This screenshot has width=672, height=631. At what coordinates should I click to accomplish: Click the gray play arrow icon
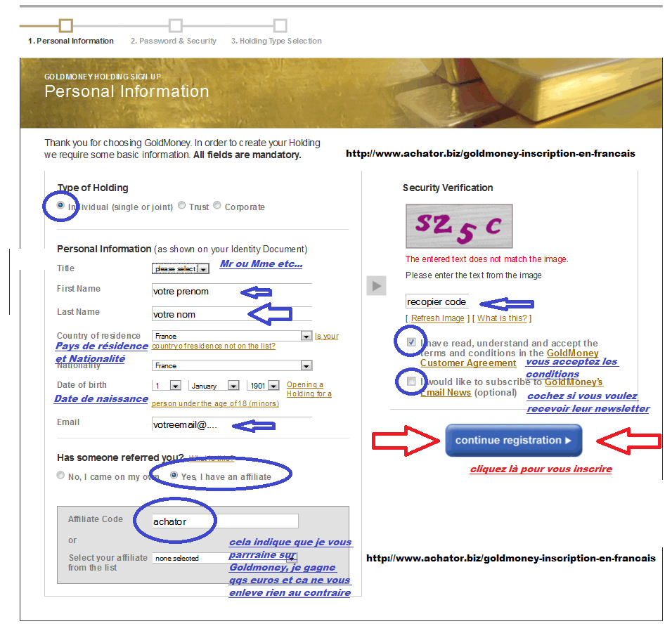tap(377, 285)
